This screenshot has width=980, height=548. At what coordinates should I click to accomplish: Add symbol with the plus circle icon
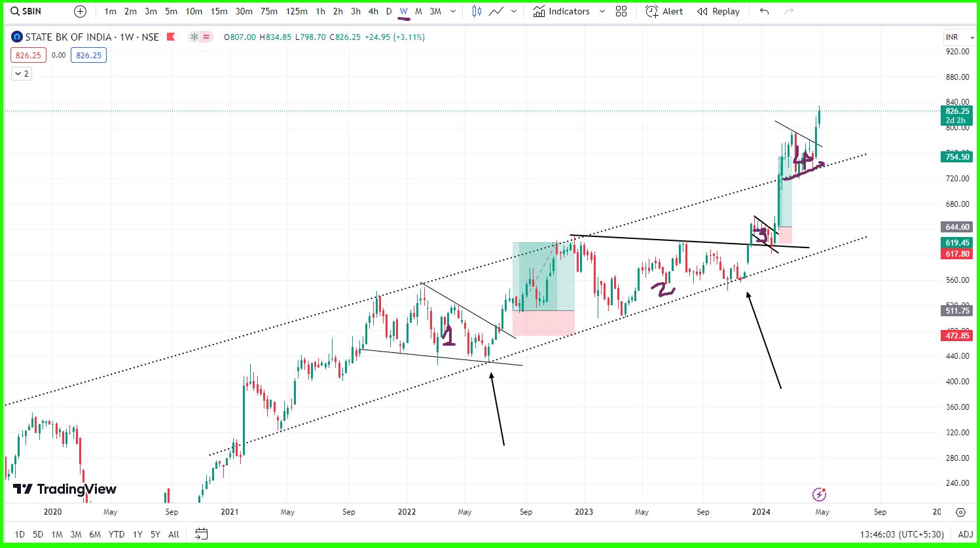tap(80, 11)
